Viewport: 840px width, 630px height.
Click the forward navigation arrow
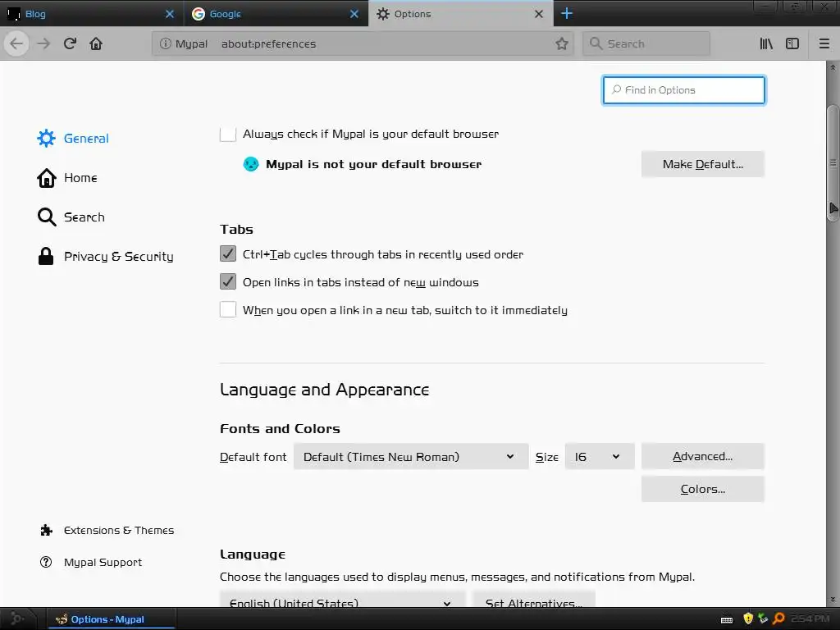pos(43,43)
